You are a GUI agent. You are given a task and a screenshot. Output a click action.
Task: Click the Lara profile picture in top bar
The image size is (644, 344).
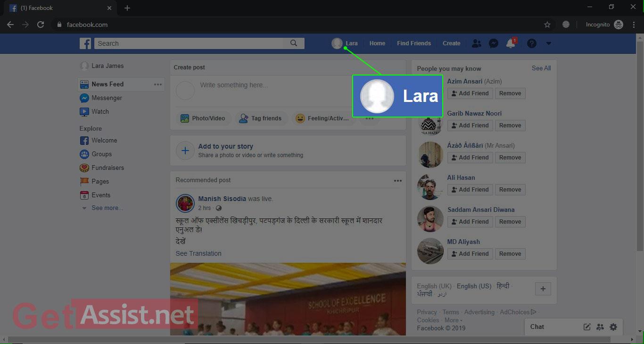pos(337,43)
